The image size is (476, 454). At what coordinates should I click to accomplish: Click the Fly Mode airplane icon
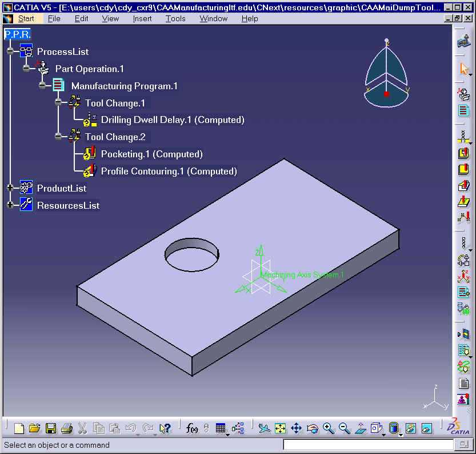click(264, 428)
